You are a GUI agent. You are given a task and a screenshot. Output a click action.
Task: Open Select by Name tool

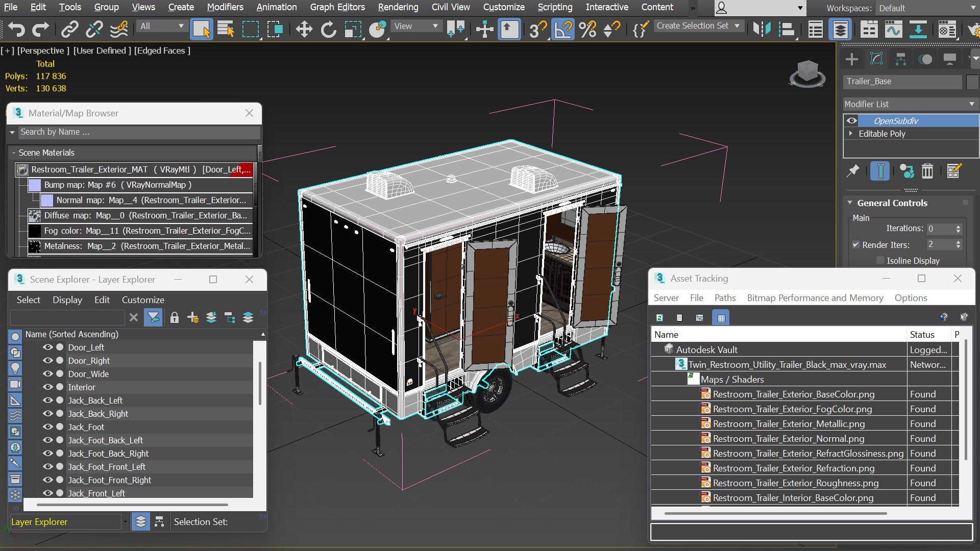click(x=226, y=29)
